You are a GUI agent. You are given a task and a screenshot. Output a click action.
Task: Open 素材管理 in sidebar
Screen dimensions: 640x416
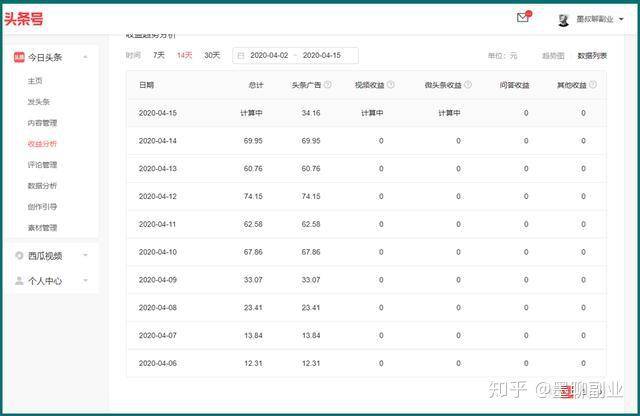click(x=42, y=227)
